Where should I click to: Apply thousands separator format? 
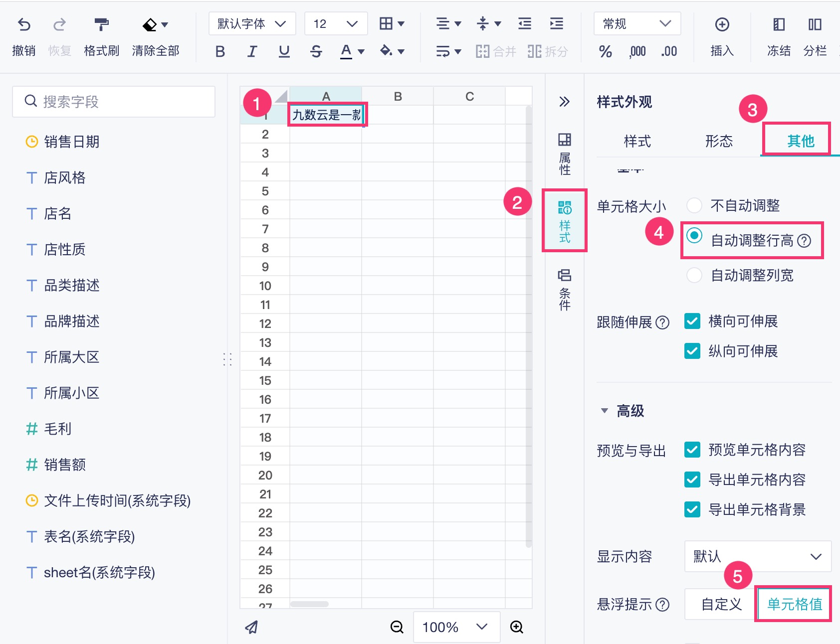(637, 51)
